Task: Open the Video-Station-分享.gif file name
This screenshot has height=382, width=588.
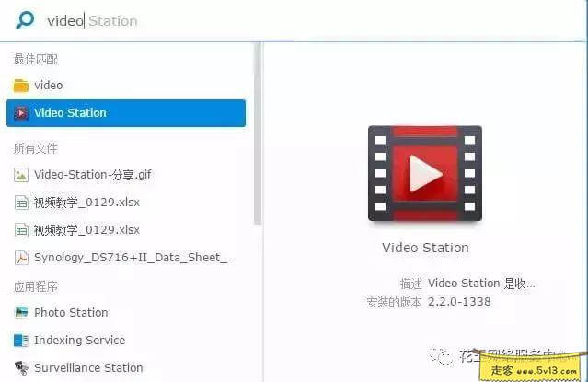Action: [x=92, y=175]
